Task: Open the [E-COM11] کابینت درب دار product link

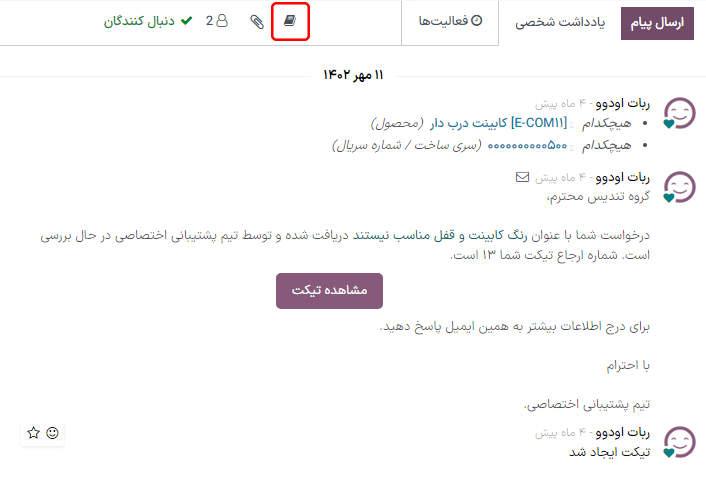Action: (498, 123)
